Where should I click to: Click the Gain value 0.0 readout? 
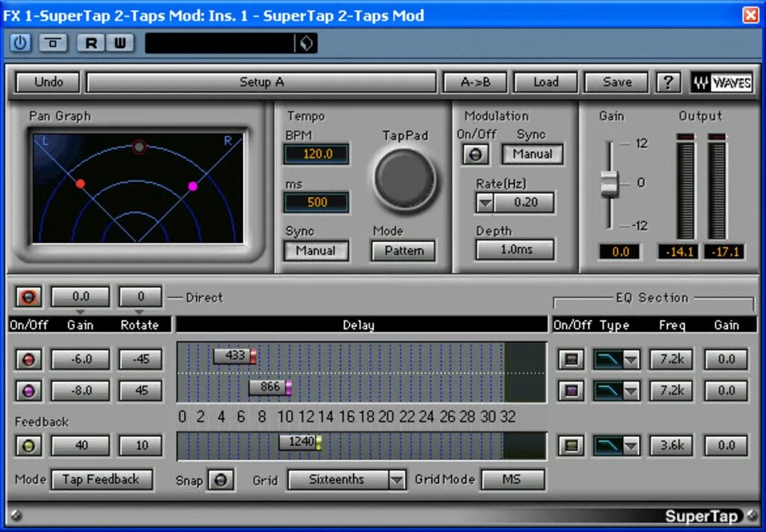[x=620, y=252]
